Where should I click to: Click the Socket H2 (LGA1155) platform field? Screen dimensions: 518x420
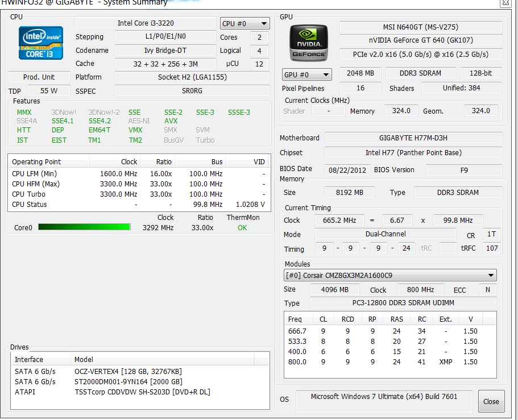point(192,77)
